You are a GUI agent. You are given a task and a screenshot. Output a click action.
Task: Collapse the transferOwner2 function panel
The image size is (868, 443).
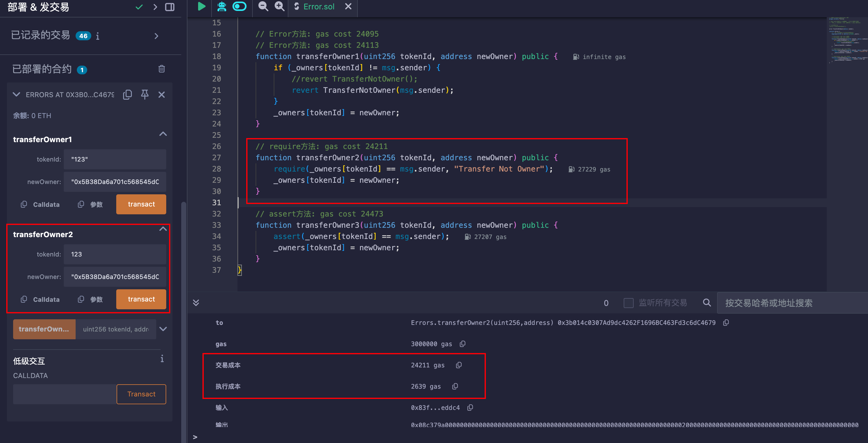(163, 229)
